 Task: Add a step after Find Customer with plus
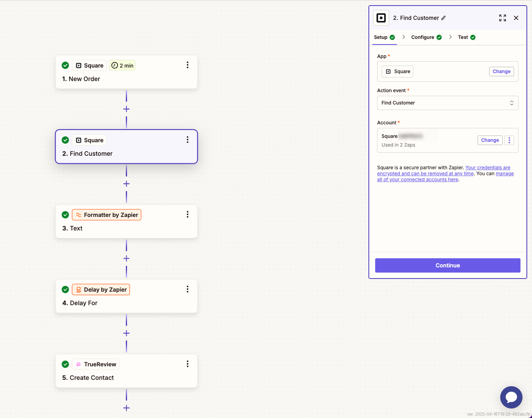tap(126, 184)
